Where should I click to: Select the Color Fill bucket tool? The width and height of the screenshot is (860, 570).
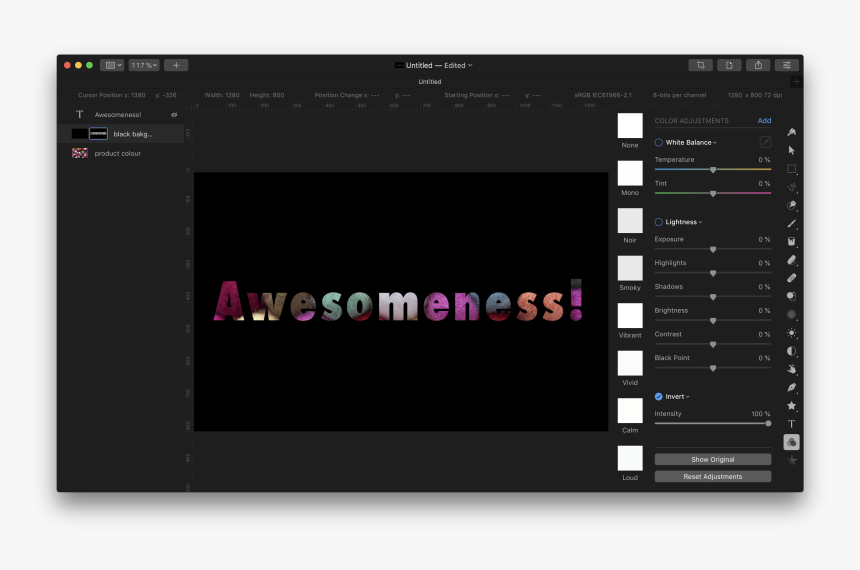(791, 241)
